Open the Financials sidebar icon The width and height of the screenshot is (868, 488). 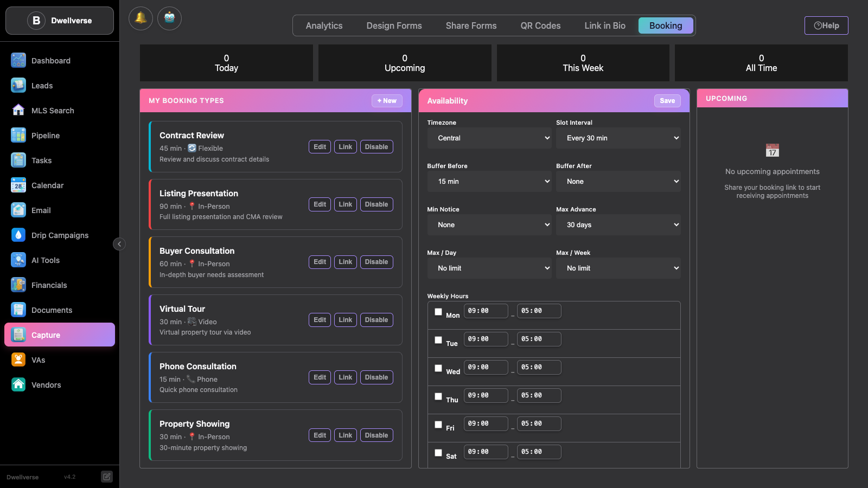pyautogui.click(x=18, y=285)
